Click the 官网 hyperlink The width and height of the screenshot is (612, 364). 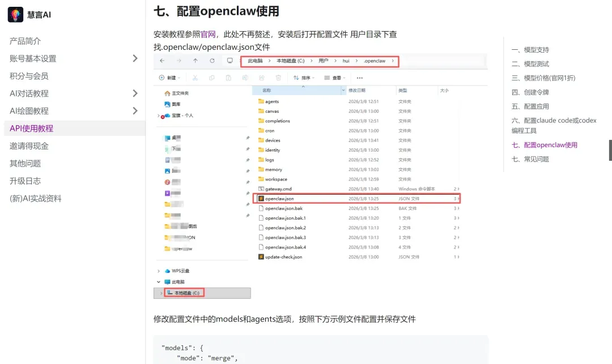pos(208,35)
